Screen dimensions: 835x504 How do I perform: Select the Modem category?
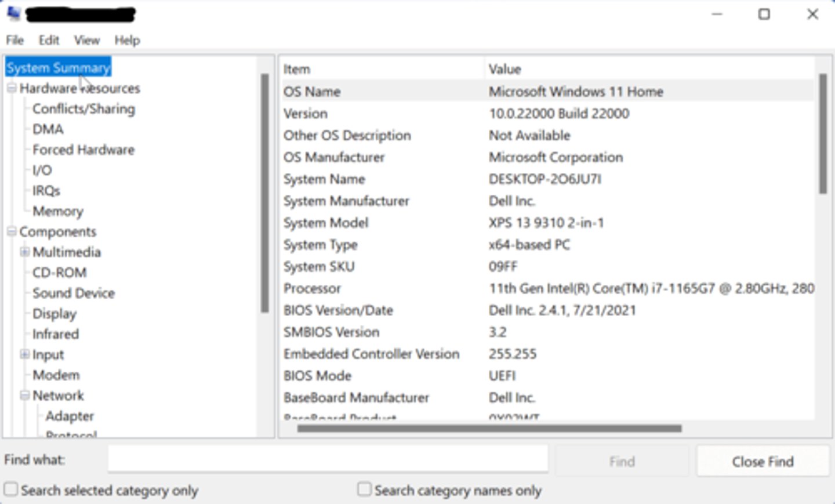point(56,375)
